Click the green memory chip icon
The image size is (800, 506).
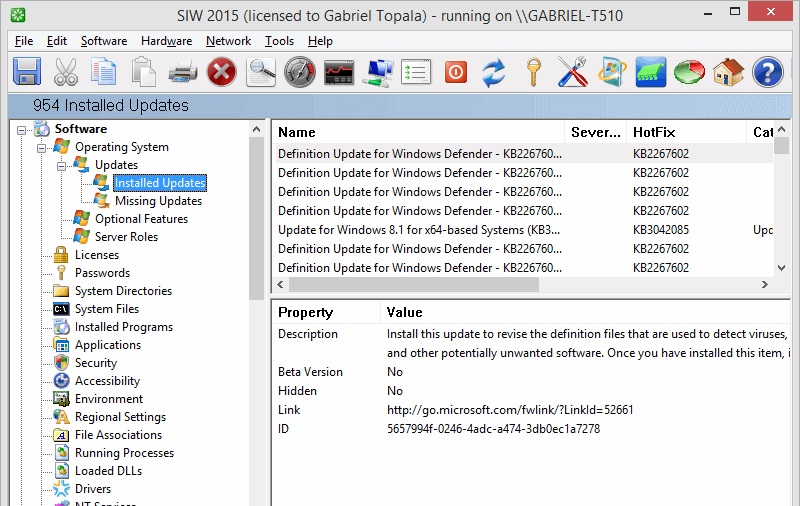pyautogui.click(x=651, y=72)
